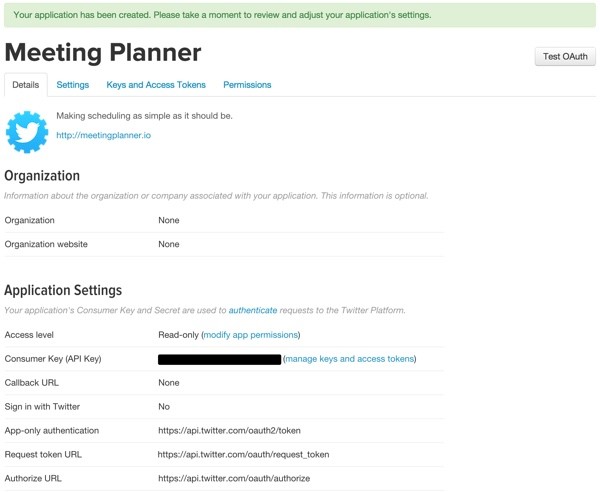Image resolution: width=600 pixels, height=493 pixels.
Task: Click the redacted Consumer Key value
Action: point(220,359)
